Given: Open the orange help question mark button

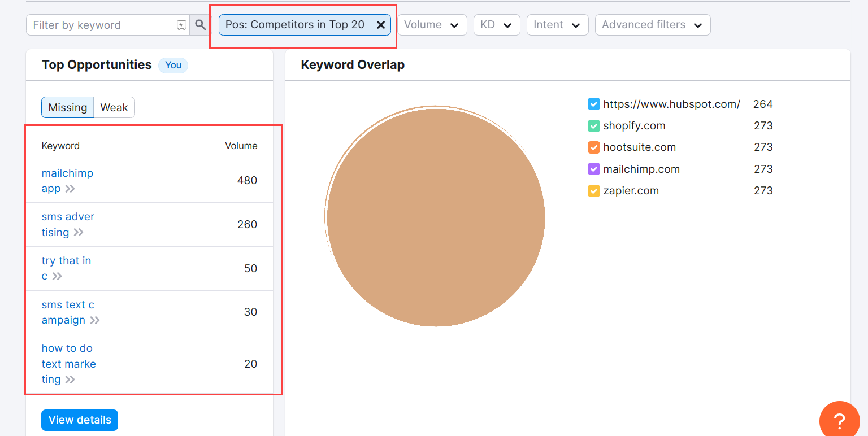Looking at the screenshot, I should 839,421.
